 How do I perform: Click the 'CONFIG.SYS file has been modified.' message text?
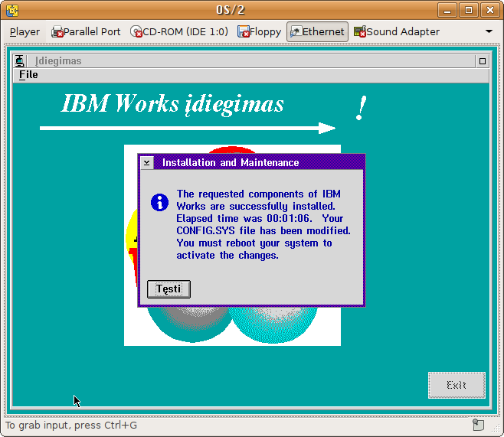point(263,231)
